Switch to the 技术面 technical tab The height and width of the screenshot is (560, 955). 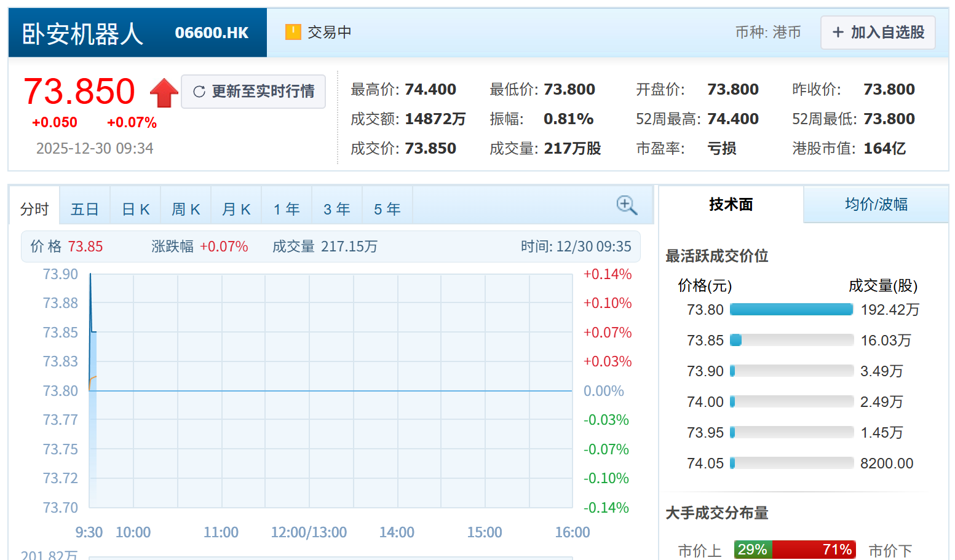731,204
